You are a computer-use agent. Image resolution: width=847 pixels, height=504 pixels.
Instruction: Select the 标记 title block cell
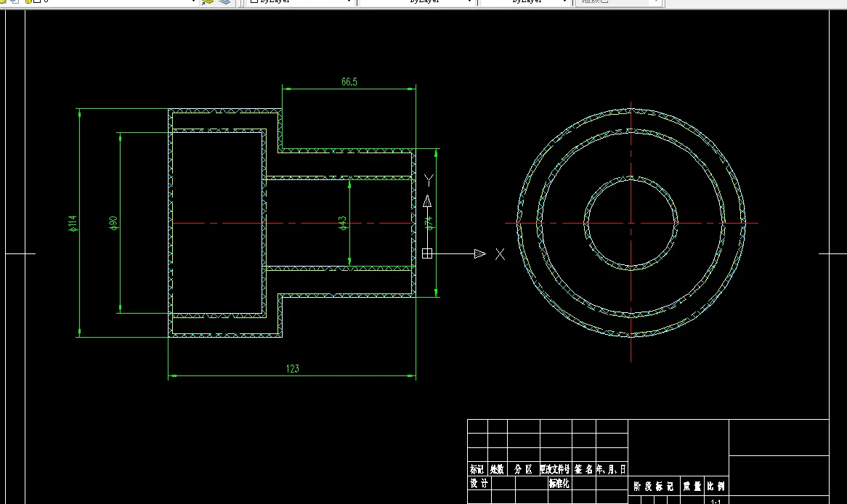tap(477, 469)
